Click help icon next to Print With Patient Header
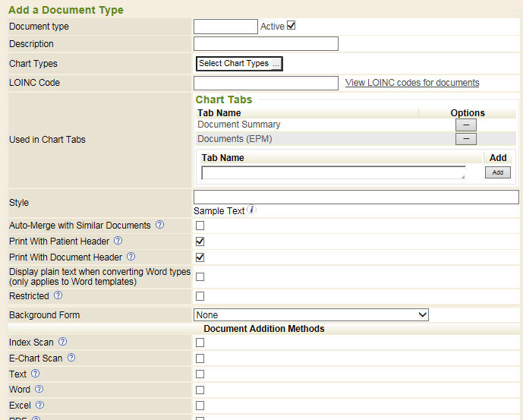 (118, 241)
